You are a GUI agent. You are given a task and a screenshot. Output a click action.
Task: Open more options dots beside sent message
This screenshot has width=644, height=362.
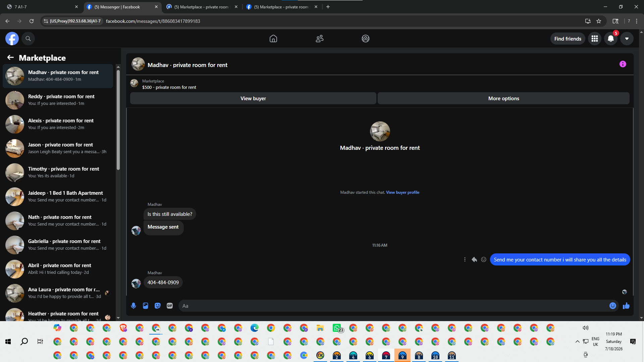pyautogui.click(x=465, y=259)
